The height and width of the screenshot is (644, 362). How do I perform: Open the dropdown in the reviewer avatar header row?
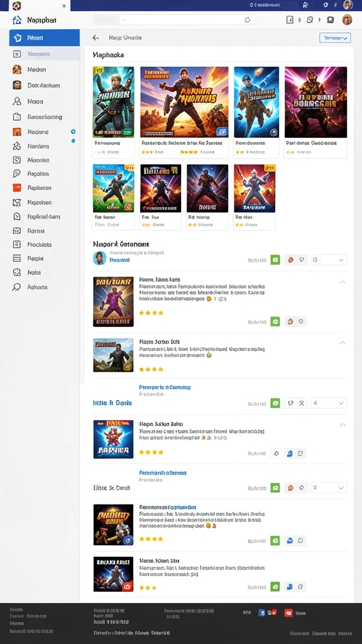coord(329,260)
